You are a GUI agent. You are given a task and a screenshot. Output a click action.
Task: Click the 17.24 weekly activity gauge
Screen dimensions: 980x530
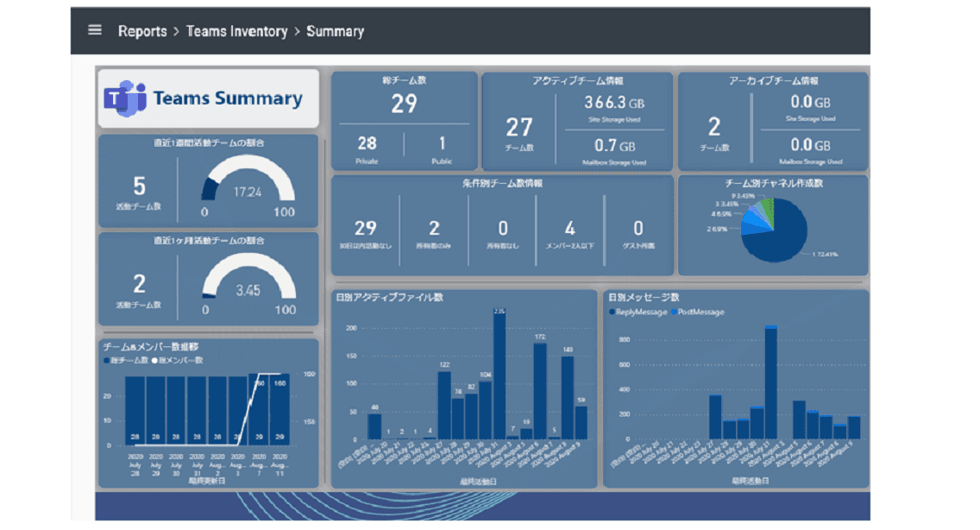(248, 184)
